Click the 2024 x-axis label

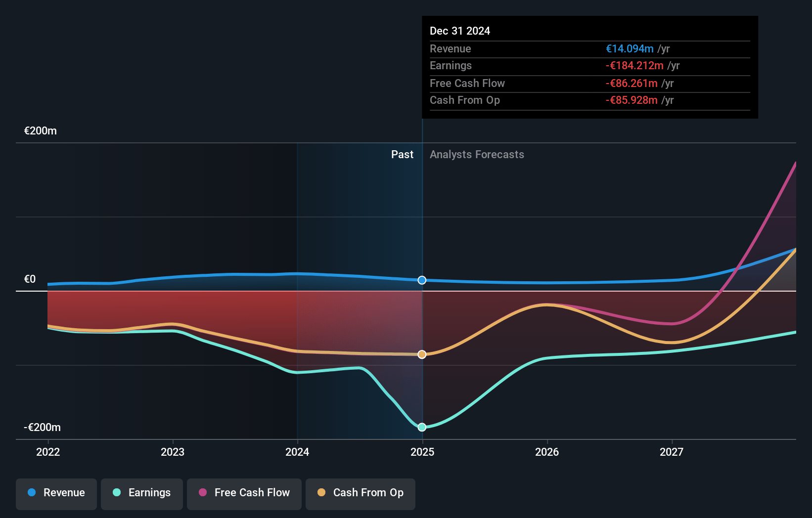(x=297, y=452)
